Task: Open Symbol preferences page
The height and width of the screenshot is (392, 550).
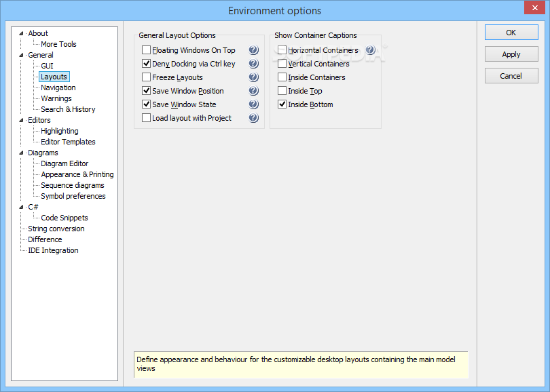Action: (x=73, y=196)
